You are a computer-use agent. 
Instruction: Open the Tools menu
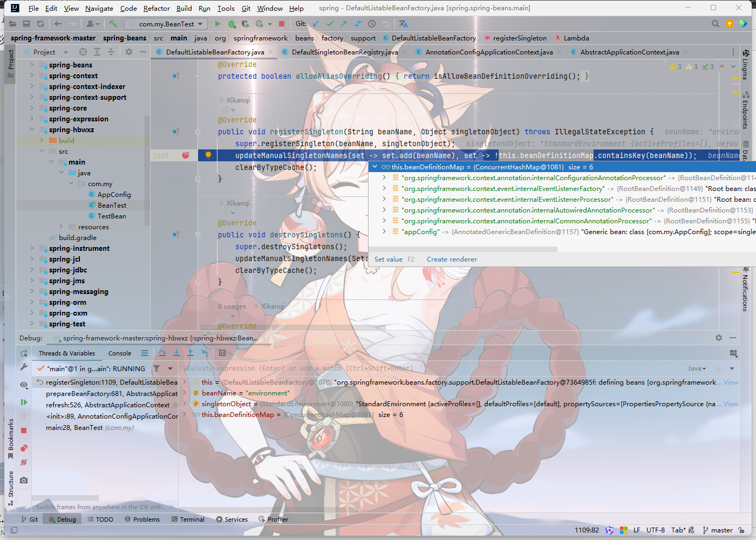pos(226,8)
